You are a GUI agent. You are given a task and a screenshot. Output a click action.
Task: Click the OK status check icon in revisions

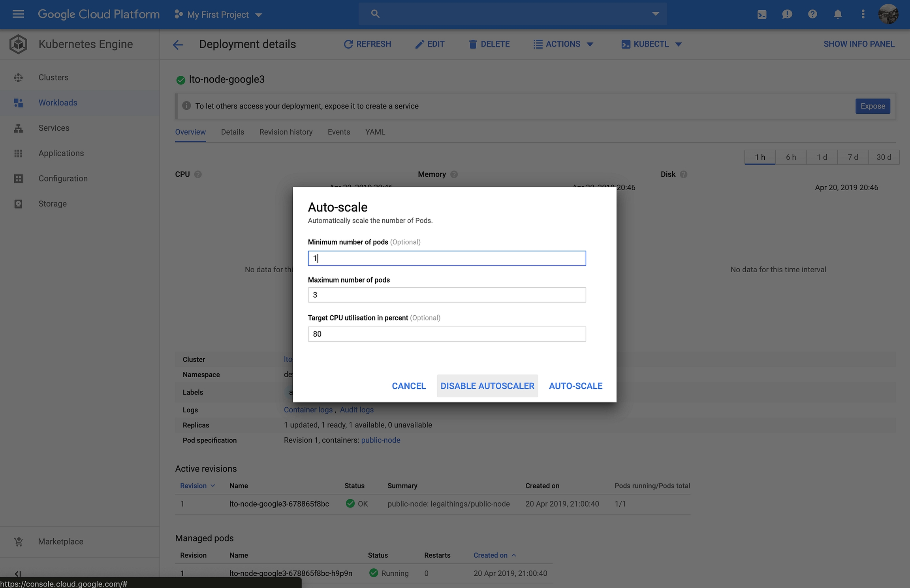(x=350, y=503)
